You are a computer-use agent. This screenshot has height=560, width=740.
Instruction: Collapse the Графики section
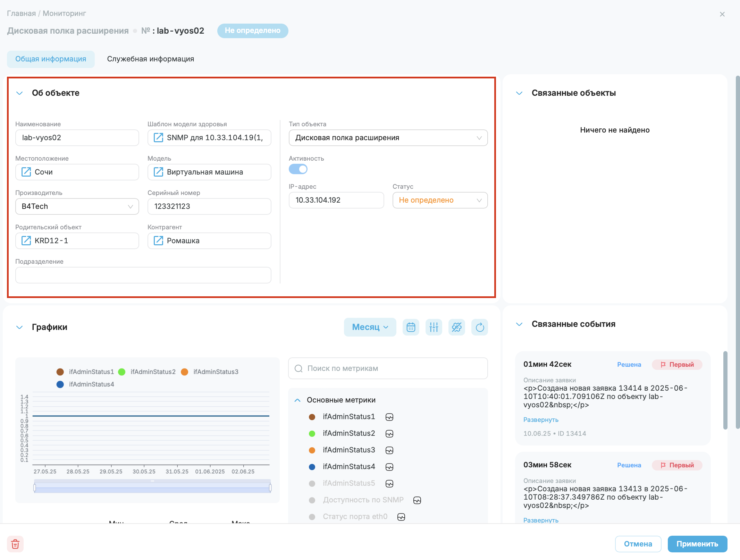pos(19,327)
